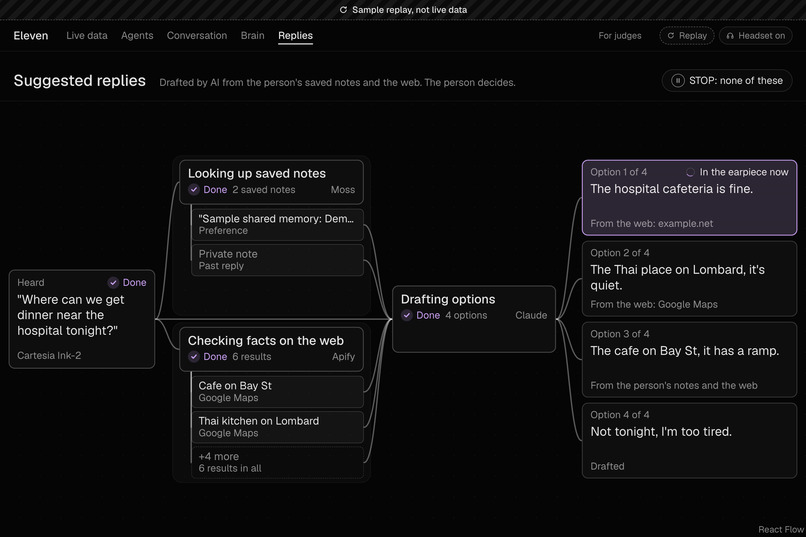806x537 pixels.
Task: Click the Checking facts on the web node
Action: (271, 349)
